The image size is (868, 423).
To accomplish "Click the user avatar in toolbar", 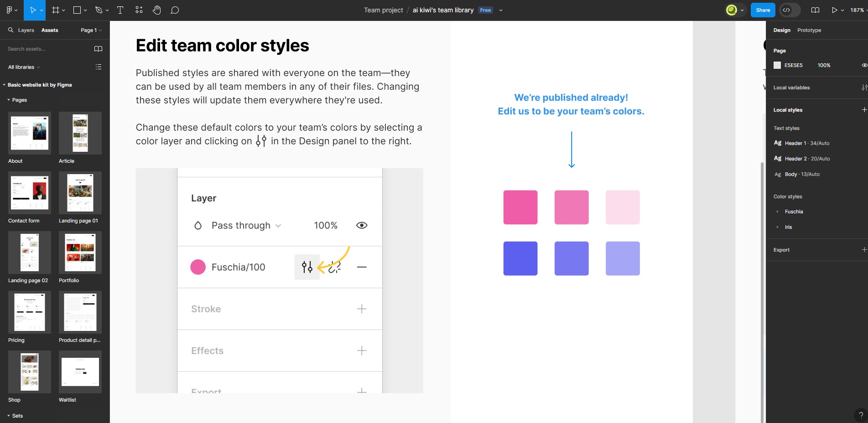I will (732, 10).
